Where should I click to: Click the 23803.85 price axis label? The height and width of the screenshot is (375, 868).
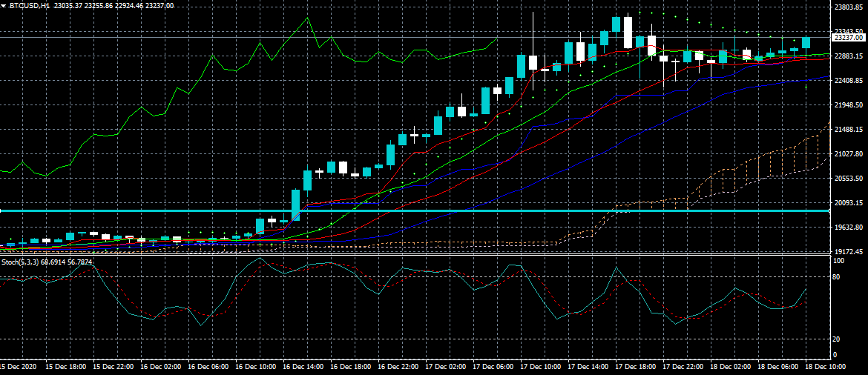848,7
